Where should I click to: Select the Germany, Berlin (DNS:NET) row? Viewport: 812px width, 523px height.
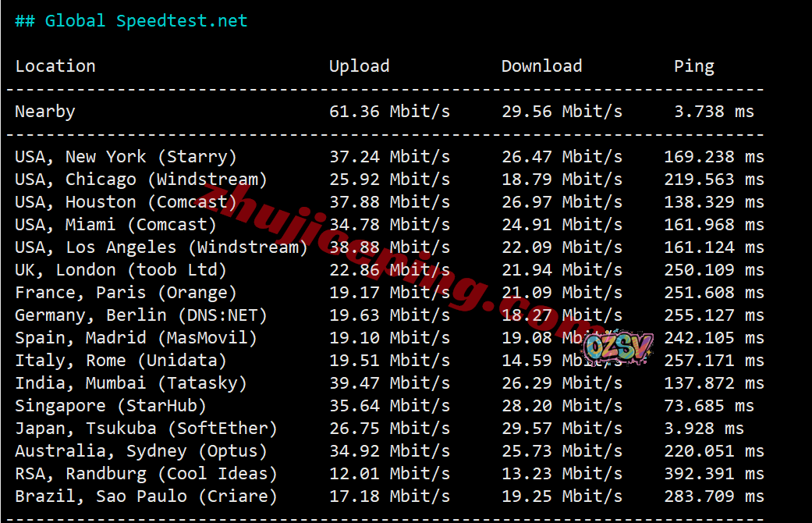click(x=389, y=315)
